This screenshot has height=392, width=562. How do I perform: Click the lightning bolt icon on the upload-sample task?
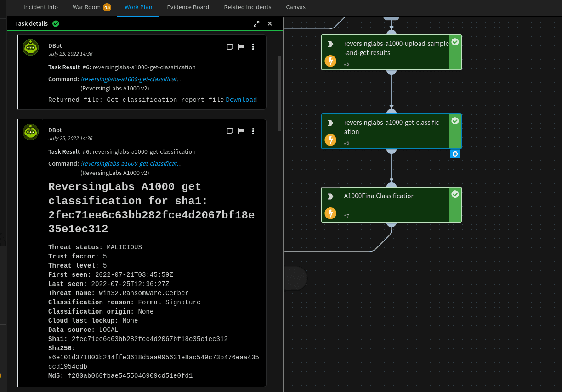coord(330,61)
